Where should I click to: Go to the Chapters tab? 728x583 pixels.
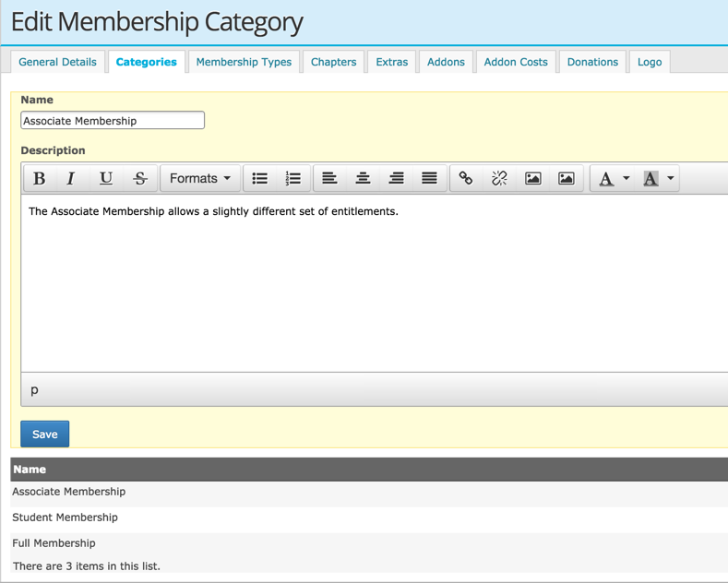tap(334, 62)
